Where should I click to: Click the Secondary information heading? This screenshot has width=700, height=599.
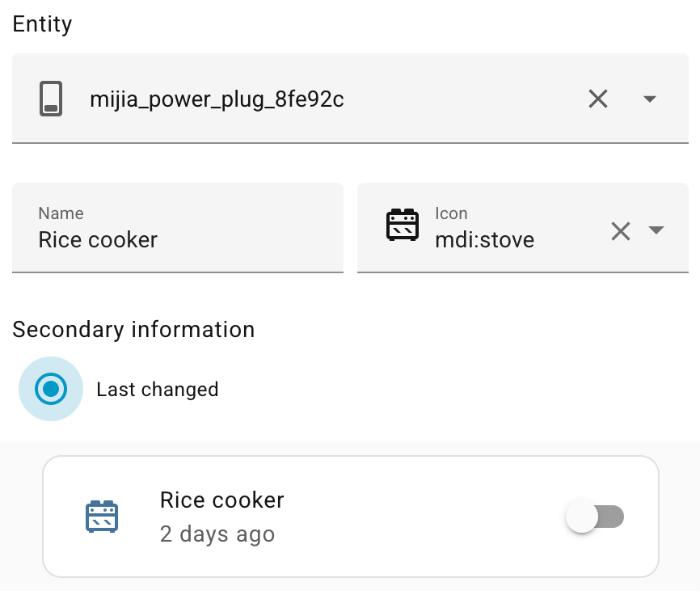[x=133, y=329]
